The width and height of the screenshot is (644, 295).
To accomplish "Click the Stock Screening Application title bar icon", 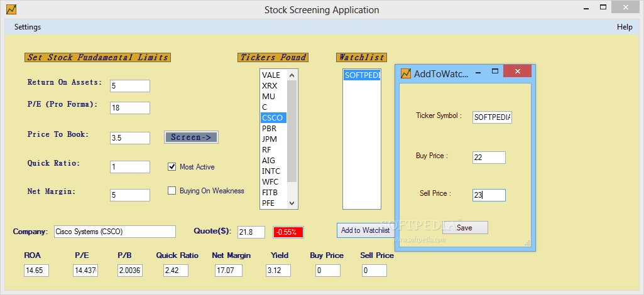I will point(11,9).
